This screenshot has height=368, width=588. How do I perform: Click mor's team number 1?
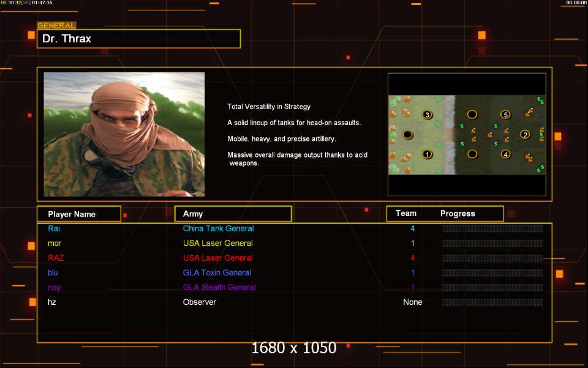pyautogui.click(x=413, y=243)
